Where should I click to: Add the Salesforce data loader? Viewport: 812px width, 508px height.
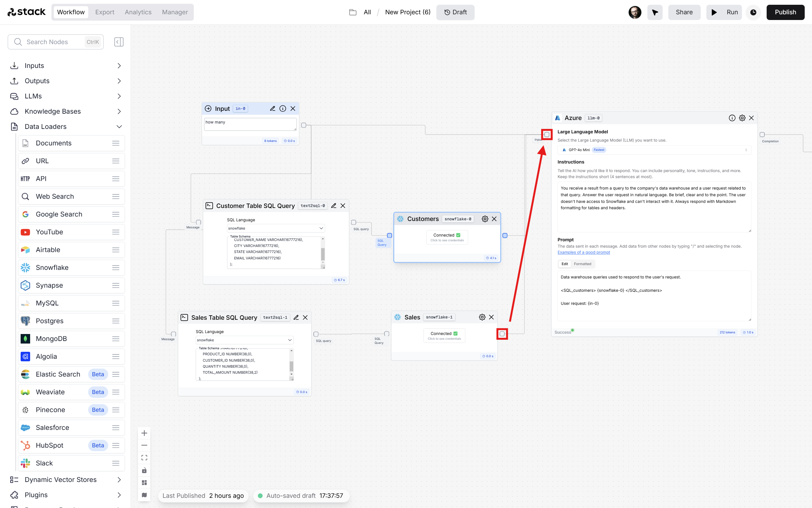tap(71, 427)
